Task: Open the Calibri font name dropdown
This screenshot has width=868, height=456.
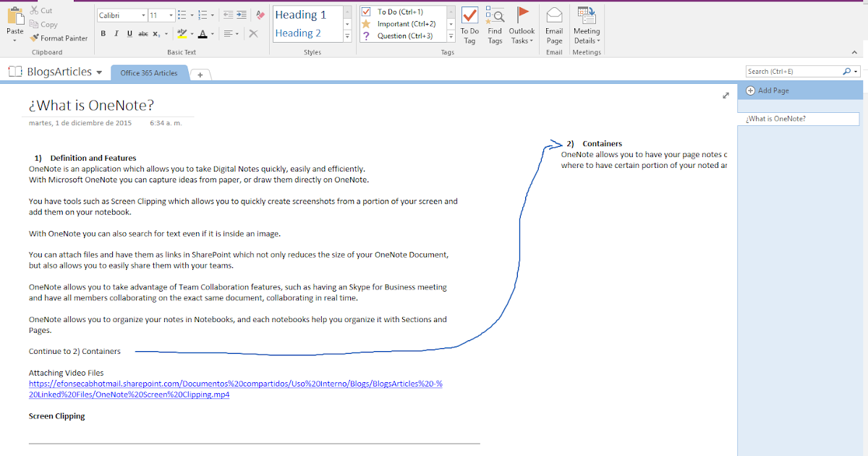Action: click(143, 15)
